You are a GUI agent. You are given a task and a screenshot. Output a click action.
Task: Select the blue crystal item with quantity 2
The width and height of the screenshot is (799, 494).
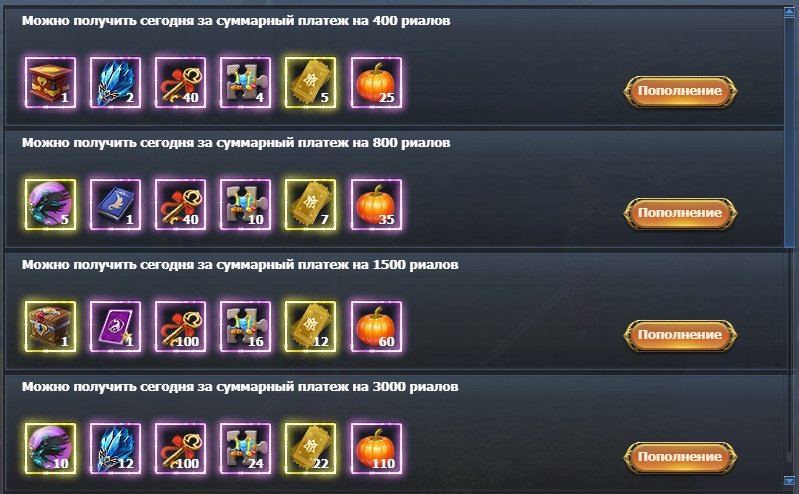[116, 83]
